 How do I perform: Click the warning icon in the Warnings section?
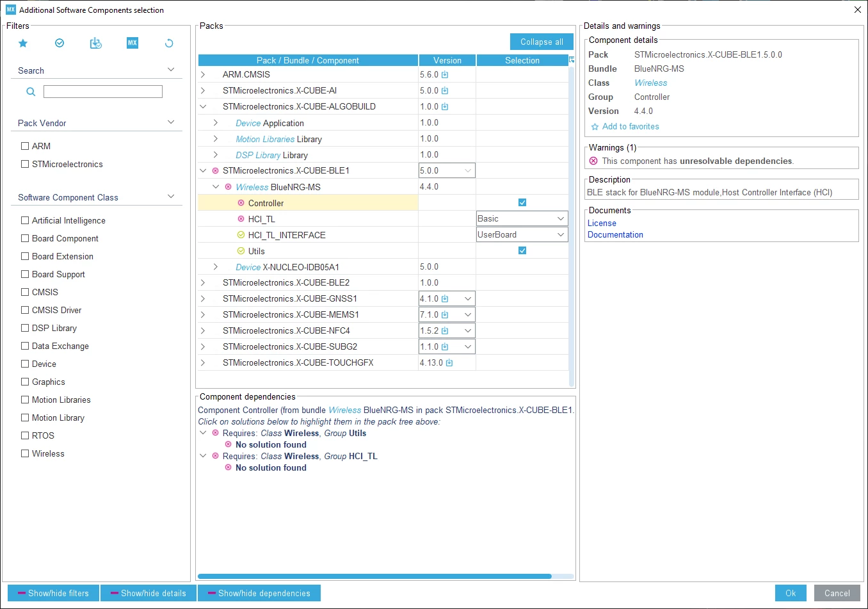point(593,161)
